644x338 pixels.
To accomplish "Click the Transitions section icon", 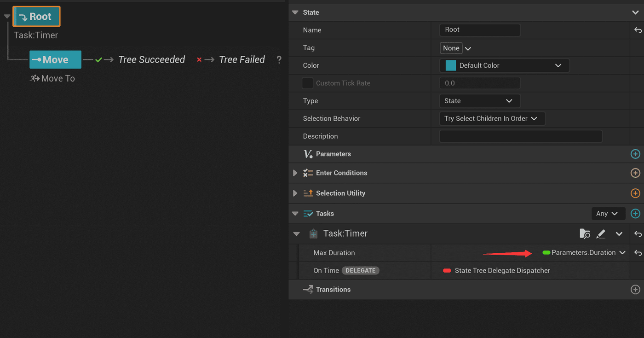I will click(308, 290).
